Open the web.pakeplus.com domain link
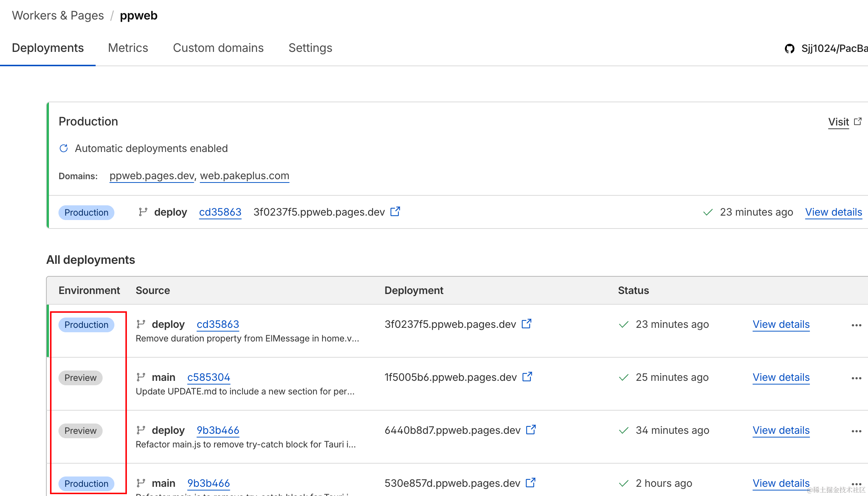868x496 pixels. pos(245,176)
